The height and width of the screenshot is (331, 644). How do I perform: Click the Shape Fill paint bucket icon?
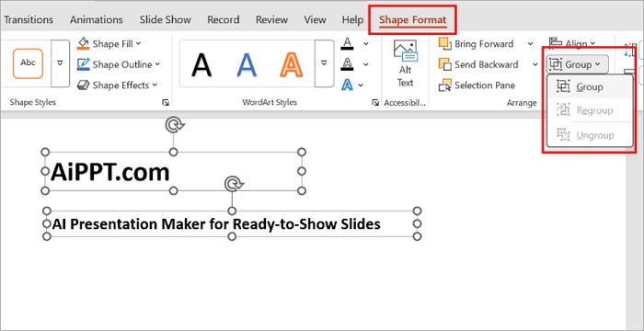(x=84, y=43)
